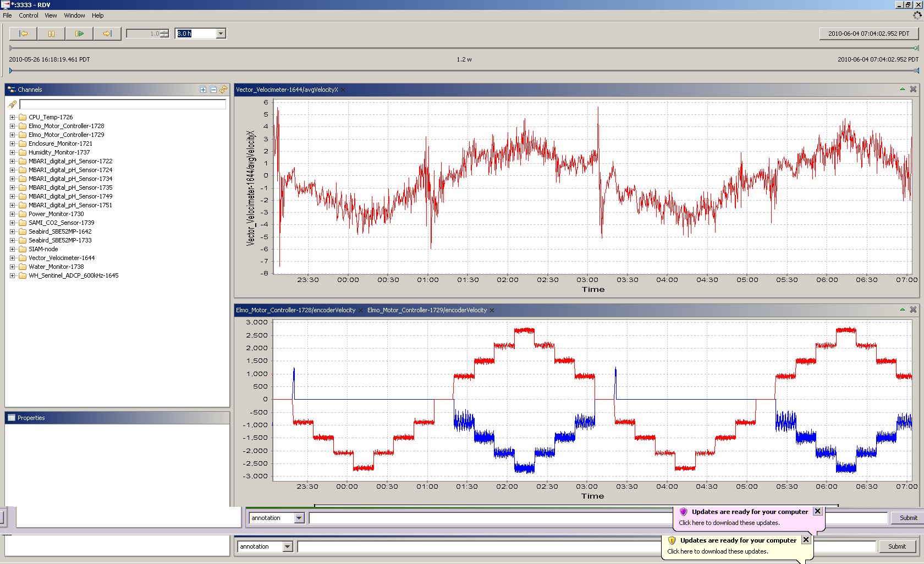Pause data playback
This screenshot has width=924, height=564.
coord(51,34)
